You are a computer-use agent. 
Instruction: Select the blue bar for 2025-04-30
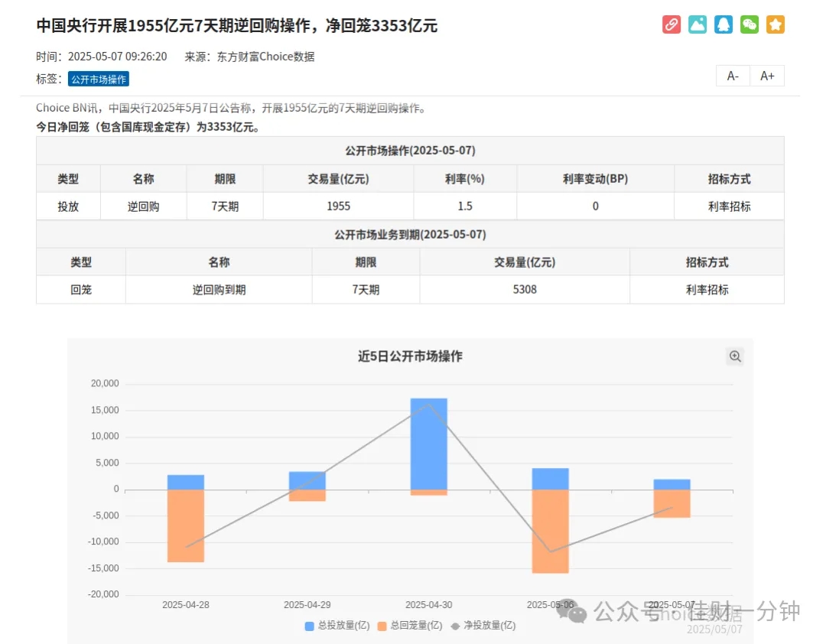coord(429,444)
